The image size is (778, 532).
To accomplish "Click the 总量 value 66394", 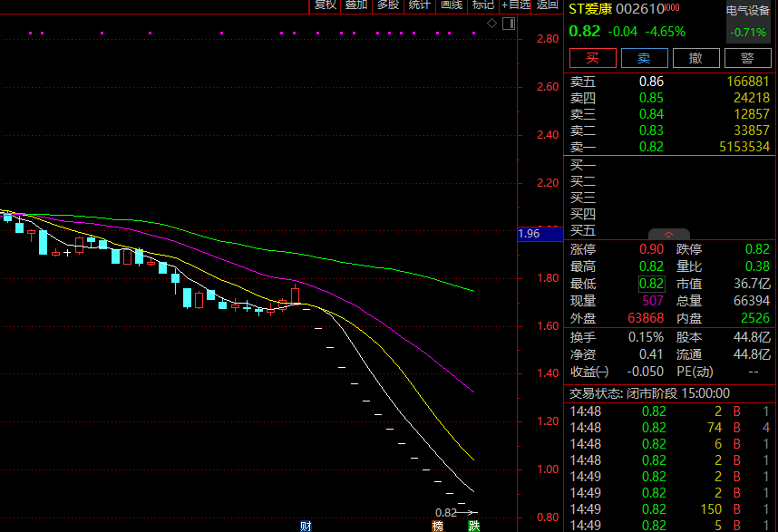I will [x=752, y=301].
